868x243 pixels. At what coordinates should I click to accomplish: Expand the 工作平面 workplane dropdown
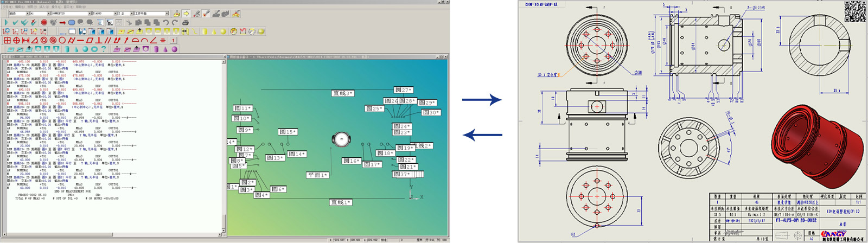[x=167, y=14]
